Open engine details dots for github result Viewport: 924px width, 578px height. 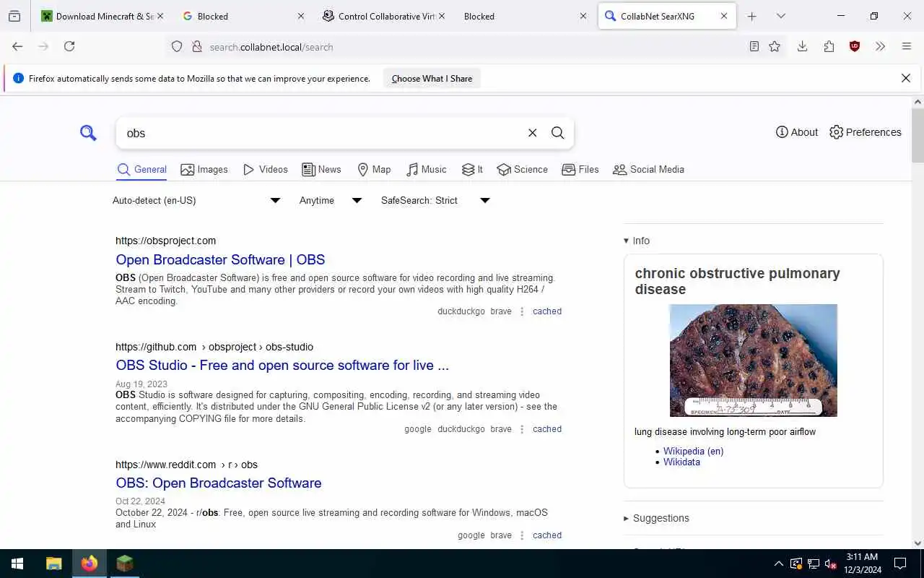pyautogui.click(x=522, y=429)
